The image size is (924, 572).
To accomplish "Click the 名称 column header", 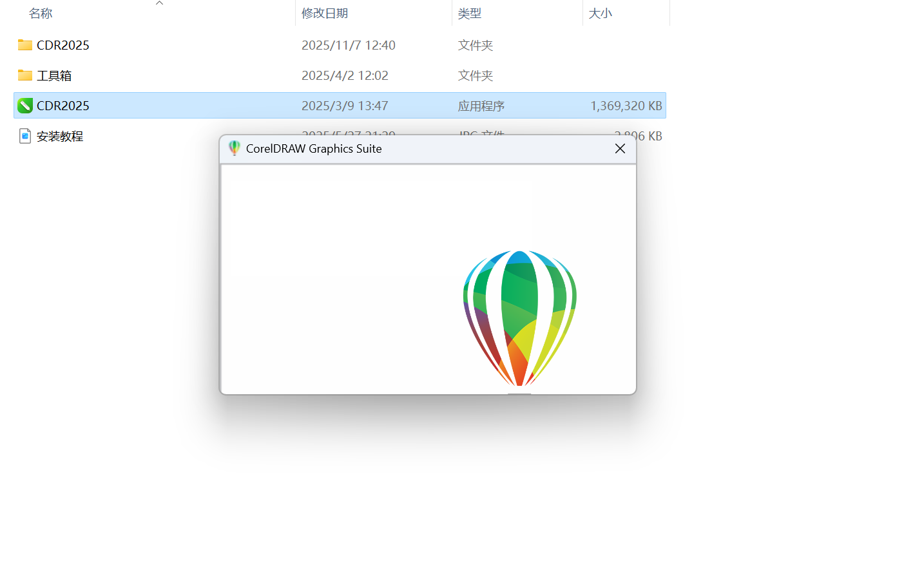I will click(41, 13).
